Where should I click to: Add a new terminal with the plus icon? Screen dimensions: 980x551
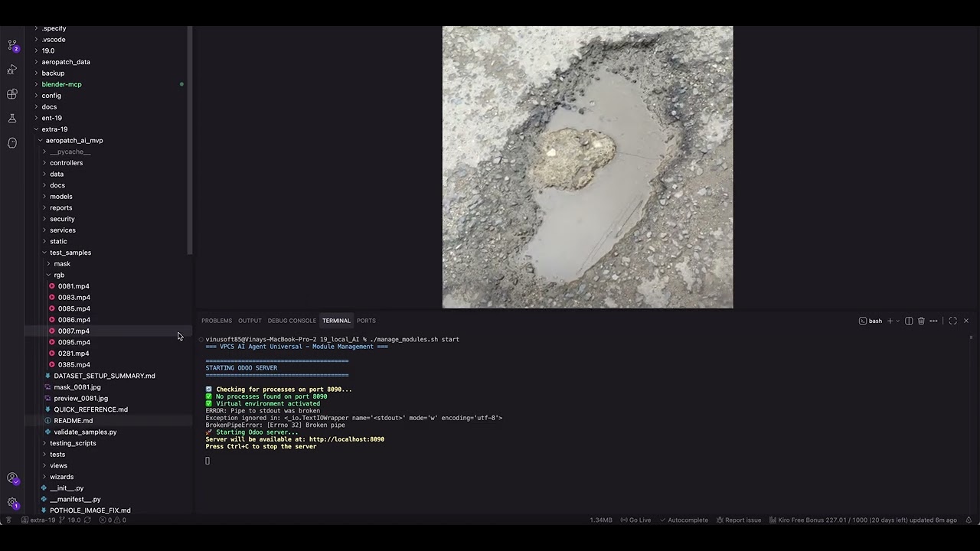(x=890, y=321)
